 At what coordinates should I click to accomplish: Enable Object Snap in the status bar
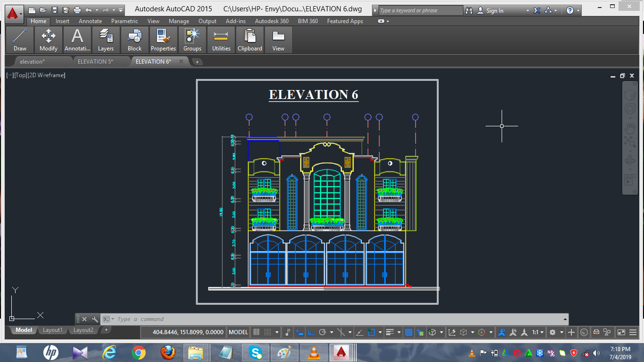pyautogui.click(x=372, y=332)
